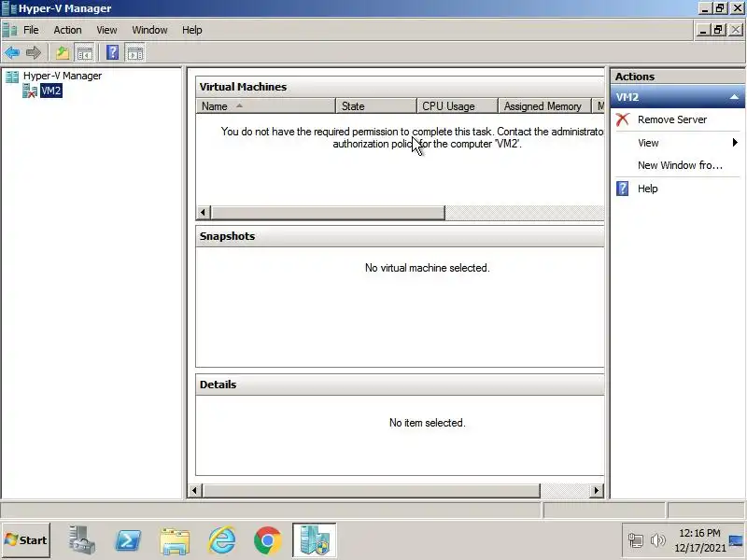The height and width of the screenshot is (560, 747).
Task: Click the blue Help toolbar icon
Action: (112, 52)
